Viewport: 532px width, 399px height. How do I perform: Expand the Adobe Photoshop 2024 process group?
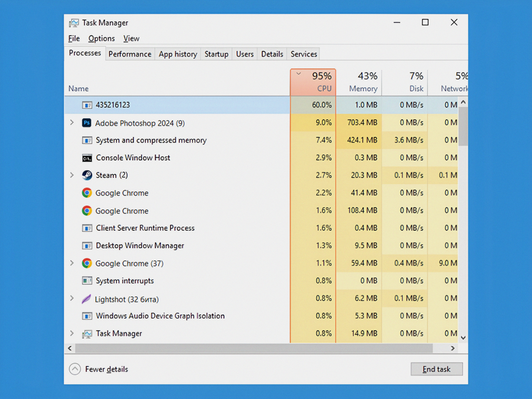[x=72, y=123]
